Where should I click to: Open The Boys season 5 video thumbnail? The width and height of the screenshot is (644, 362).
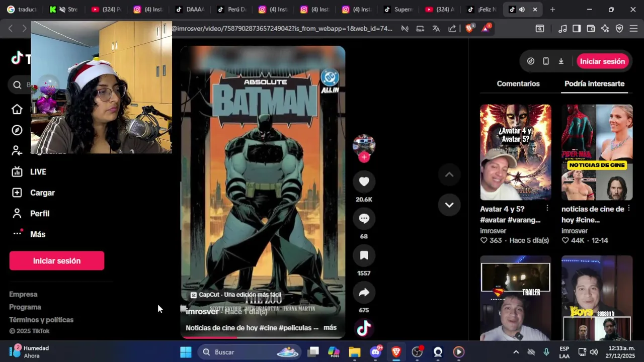[597, 298]
